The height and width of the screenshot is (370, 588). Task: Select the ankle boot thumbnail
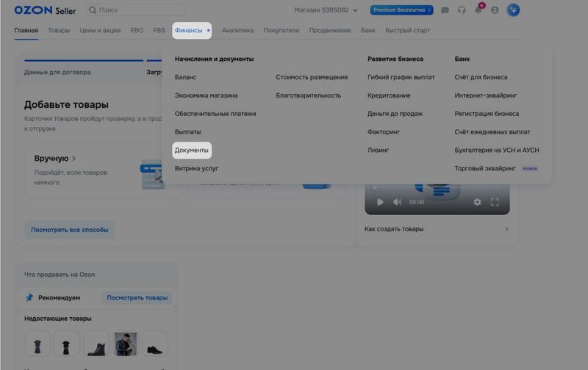click(96, 344)
